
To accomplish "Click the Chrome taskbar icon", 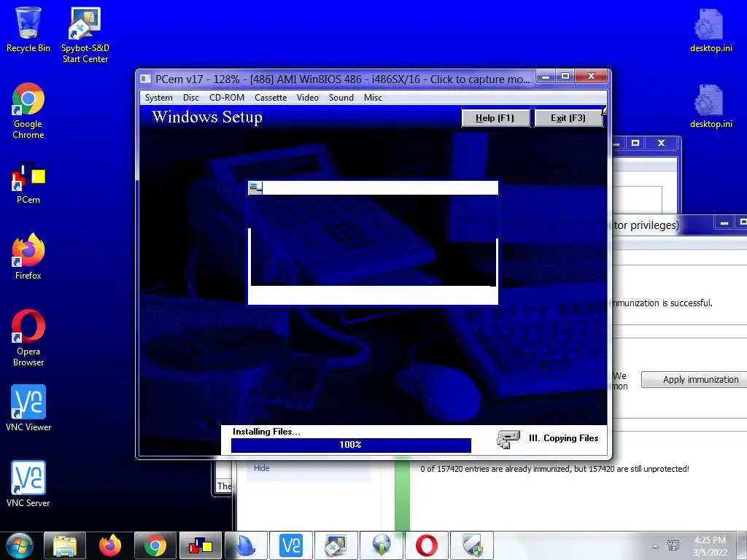I will tap(155, 545).
